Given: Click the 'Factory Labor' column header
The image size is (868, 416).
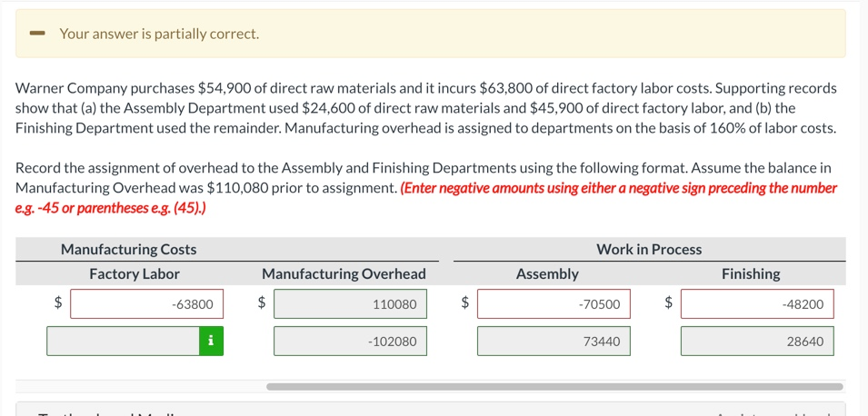Looking at the screenshot, I should (135, 273).
